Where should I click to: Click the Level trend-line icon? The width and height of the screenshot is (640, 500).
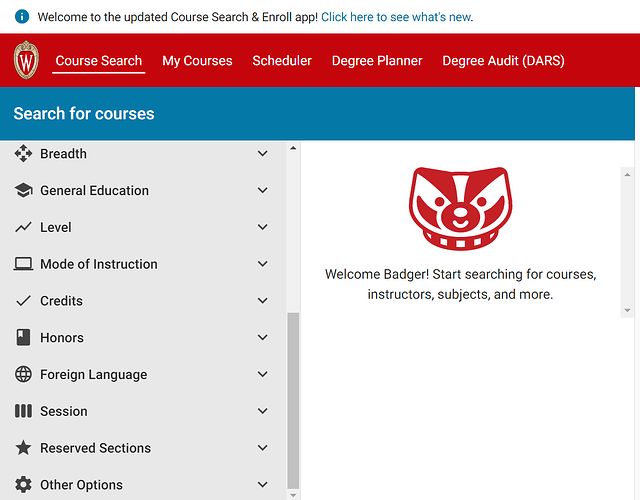23,227
